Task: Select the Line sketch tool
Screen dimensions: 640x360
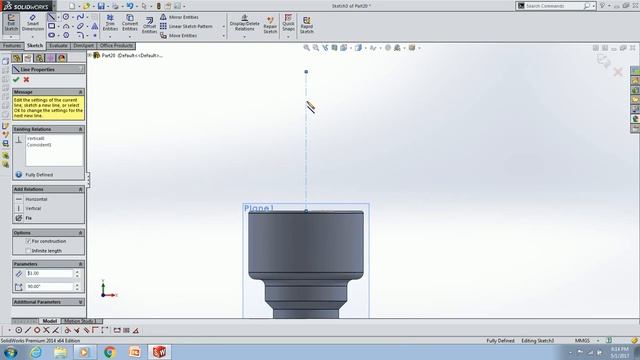Action: click(x=51, y=17)
